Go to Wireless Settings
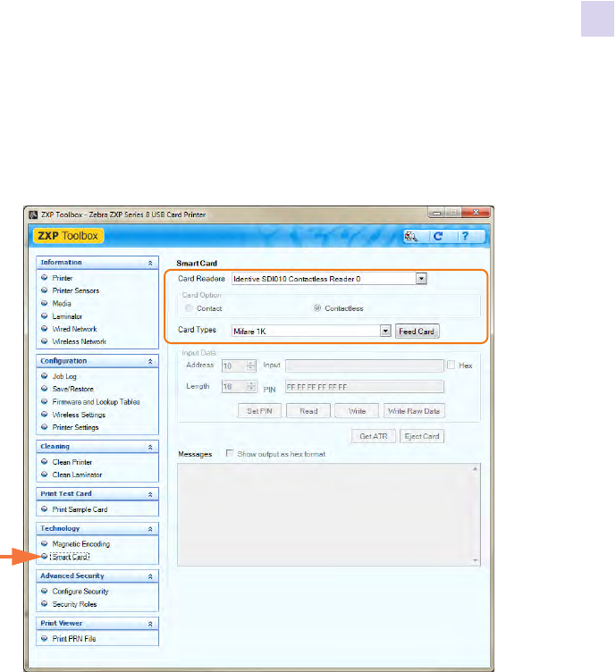616x672 pixels. point(79,415)
